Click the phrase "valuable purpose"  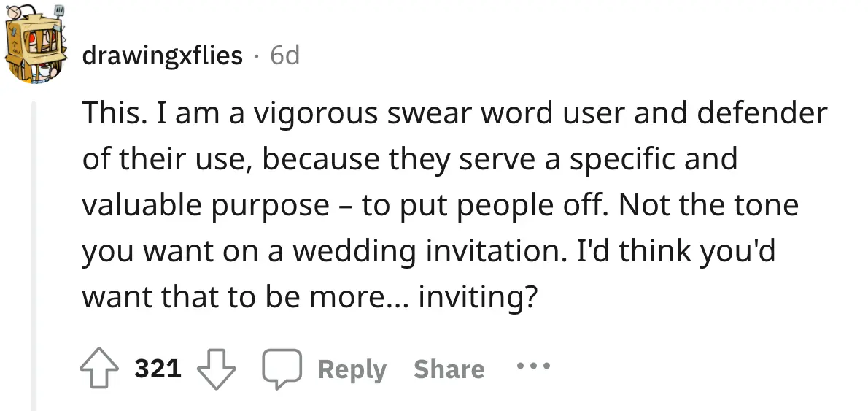205,206
